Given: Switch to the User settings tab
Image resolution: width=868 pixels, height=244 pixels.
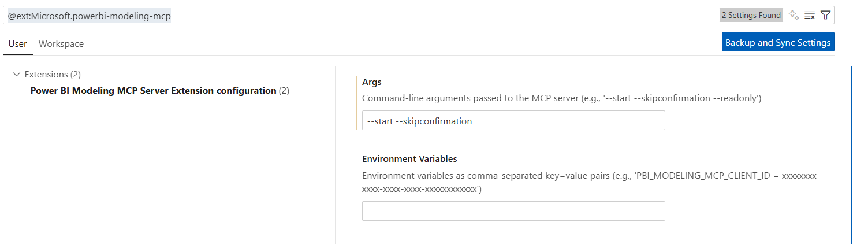Looking at the screenshot, I should coord(18,44).
